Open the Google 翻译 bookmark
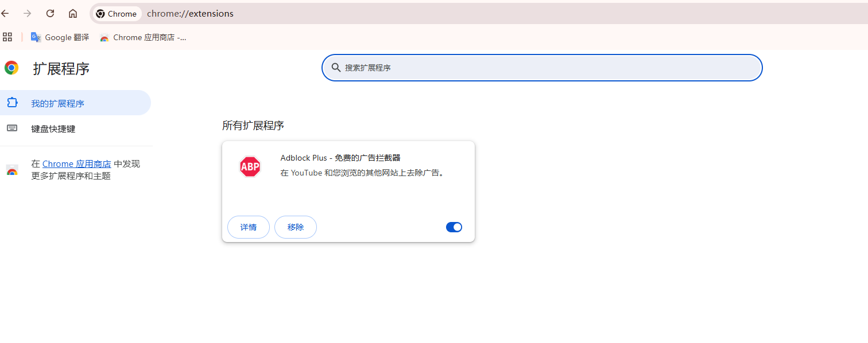 [60, 37]
